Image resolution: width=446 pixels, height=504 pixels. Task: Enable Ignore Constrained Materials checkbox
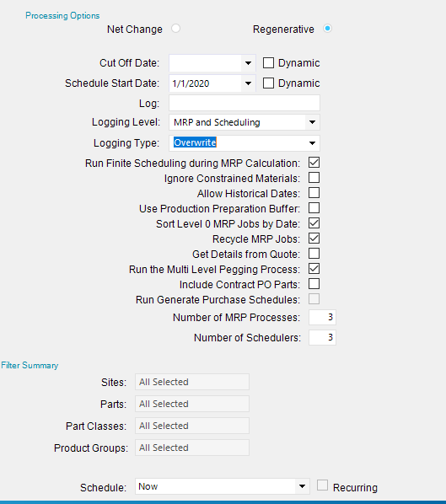pos(314,178)
